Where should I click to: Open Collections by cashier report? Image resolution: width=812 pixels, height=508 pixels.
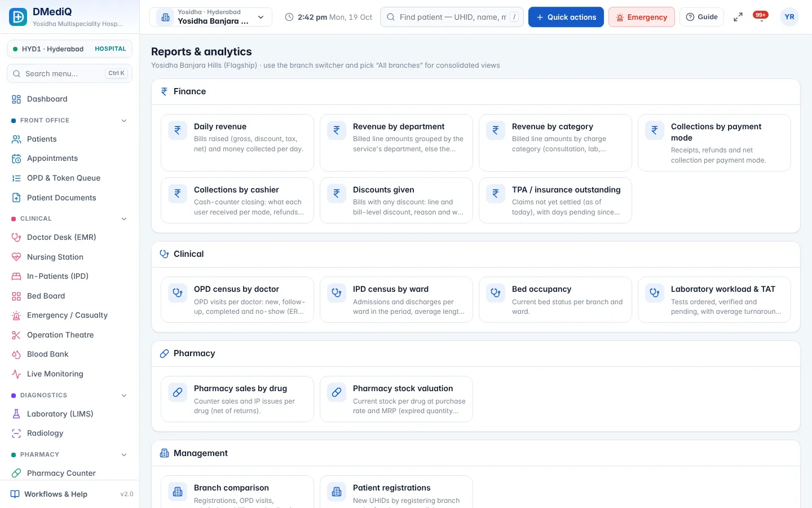pos(237,200)
